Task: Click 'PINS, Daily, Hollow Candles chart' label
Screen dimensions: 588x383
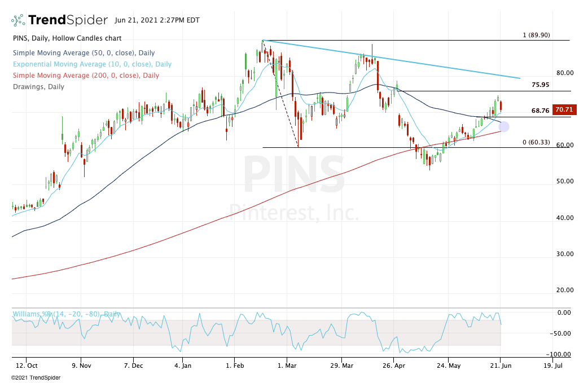Action: pos(67,38)
